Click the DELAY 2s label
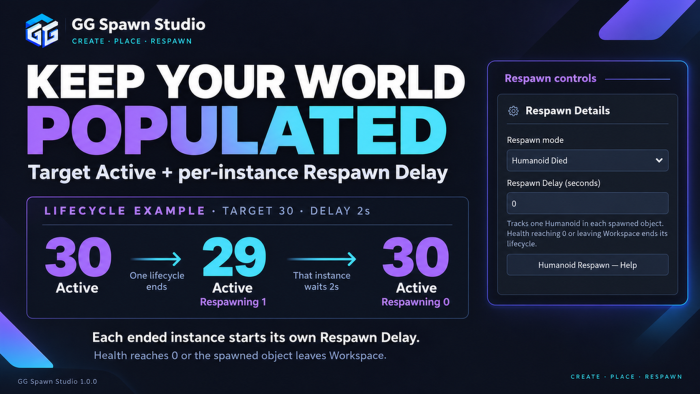Image resolution: width=700 pixels, height=394 pixels. (340, 211)
